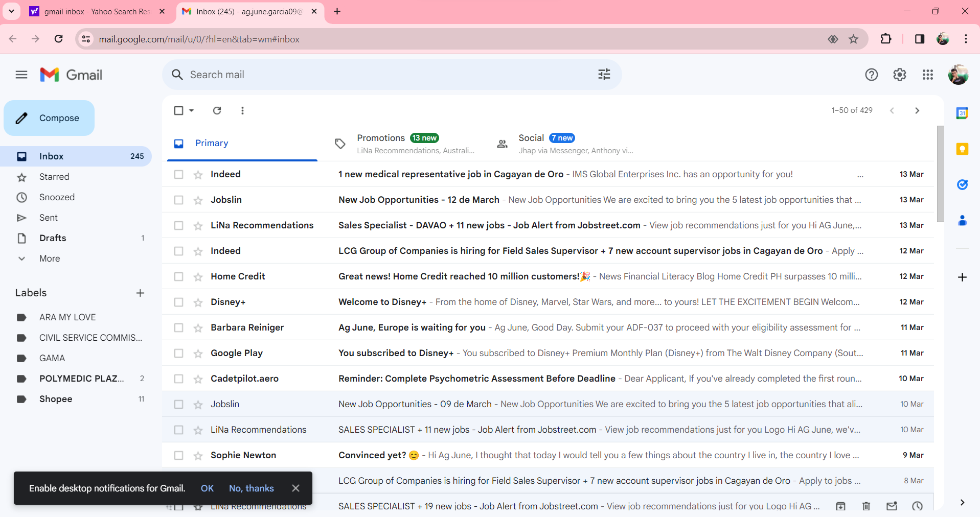This screenshot has height=517, width=980.
Task: Open the GAMA label
Action: (x=76, y=358)
